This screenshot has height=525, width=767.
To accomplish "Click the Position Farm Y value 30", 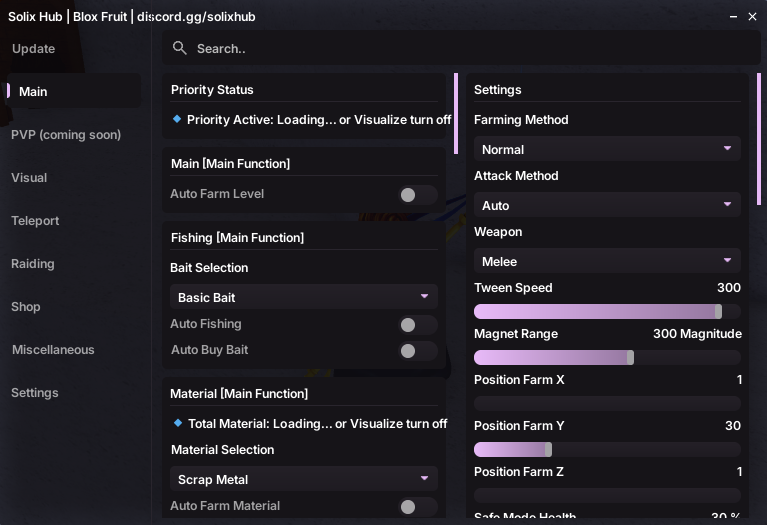I will (732, 425).
